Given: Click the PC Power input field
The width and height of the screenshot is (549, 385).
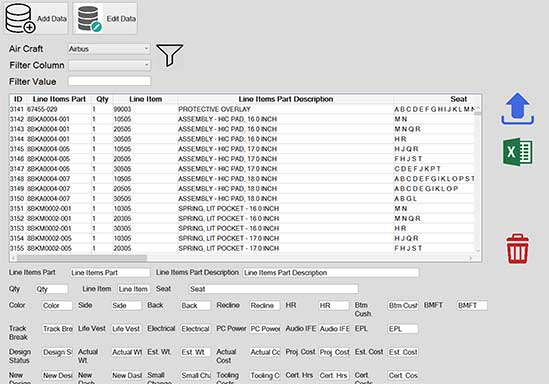Looking at the screenshot, I should [265, 329].
